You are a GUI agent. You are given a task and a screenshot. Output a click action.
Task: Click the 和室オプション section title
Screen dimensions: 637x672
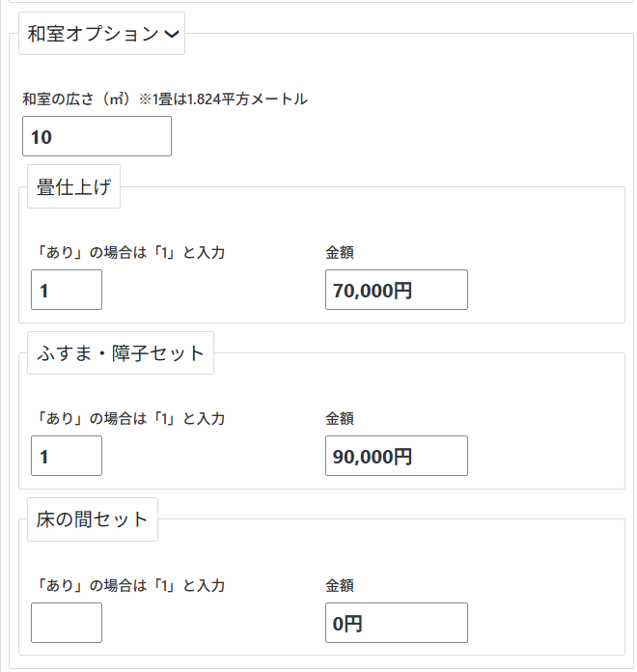point(93,34)
